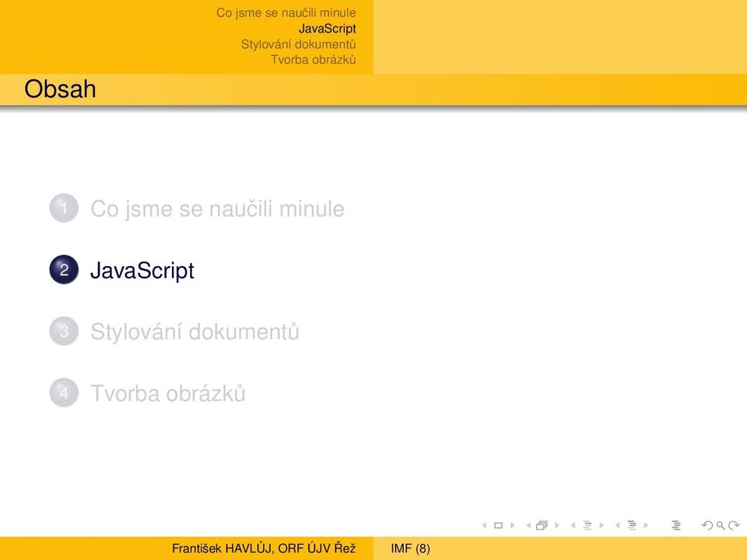Click numbered ball 4 in outline

tap(64, 393)
